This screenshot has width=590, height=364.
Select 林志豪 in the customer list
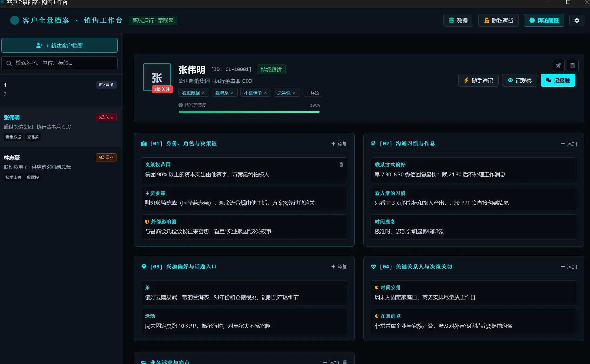(61, 167)
